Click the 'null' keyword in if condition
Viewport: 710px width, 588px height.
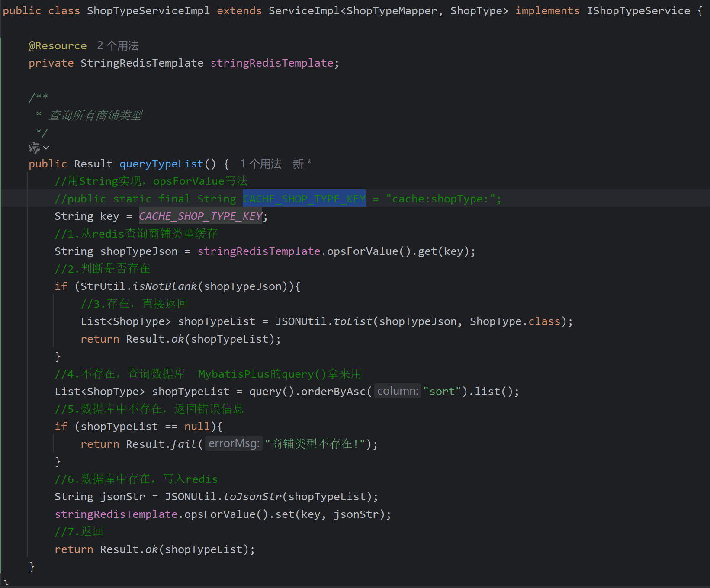[197, 427]
